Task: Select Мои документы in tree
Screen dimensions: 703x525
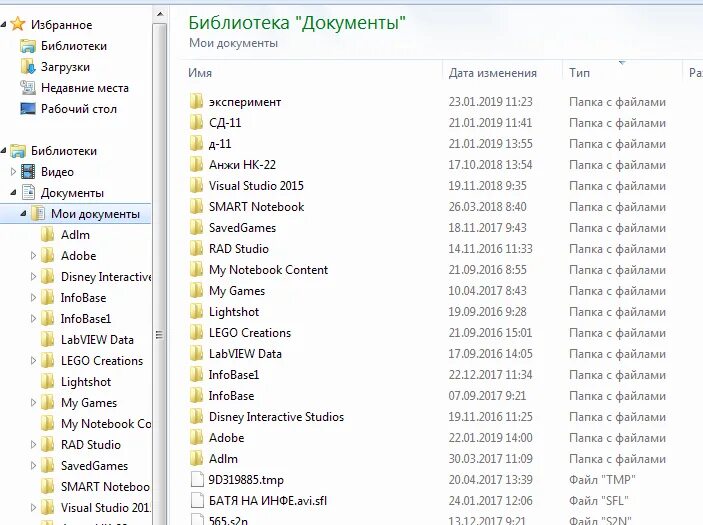Action: tap(95, 214)
